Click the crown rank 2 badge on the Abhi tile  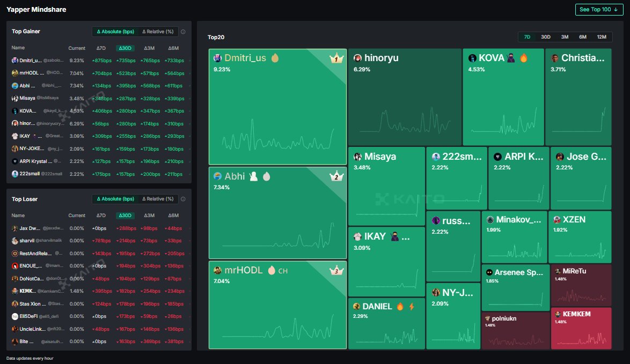(x=336, y=176)
